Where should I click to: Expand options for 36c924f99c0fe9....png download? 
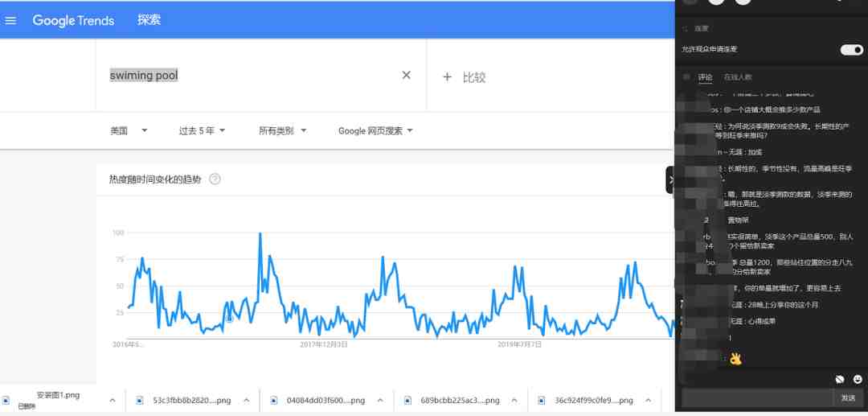649,400
